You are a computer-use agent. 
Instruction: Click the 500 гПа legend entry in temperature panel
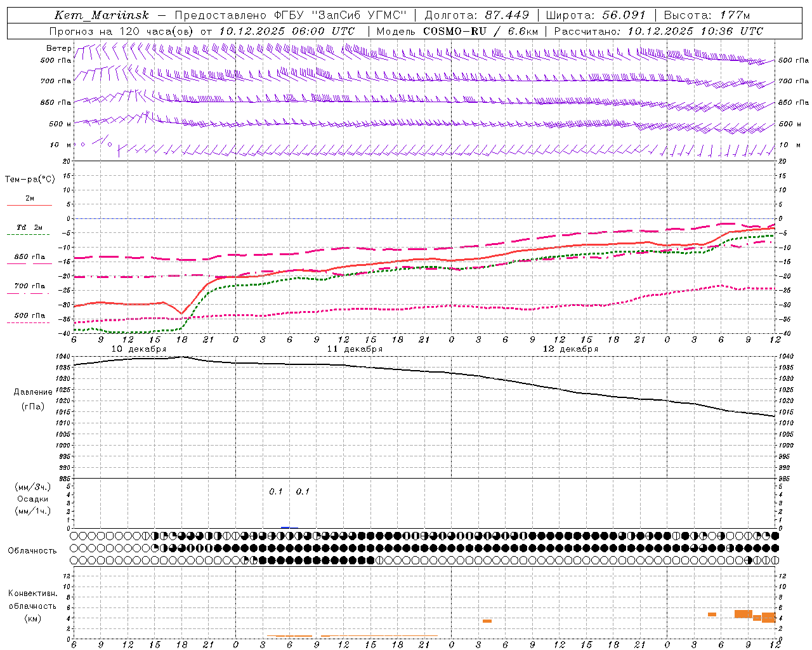click(x=30, y=315)
